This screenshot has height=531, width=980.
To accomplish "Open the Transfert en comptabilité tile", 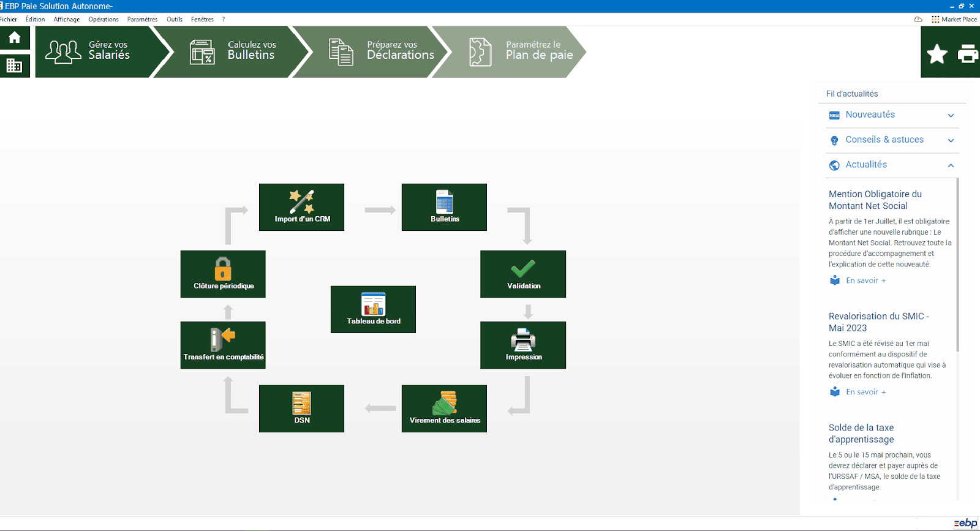I will click(x=223, y=345).
